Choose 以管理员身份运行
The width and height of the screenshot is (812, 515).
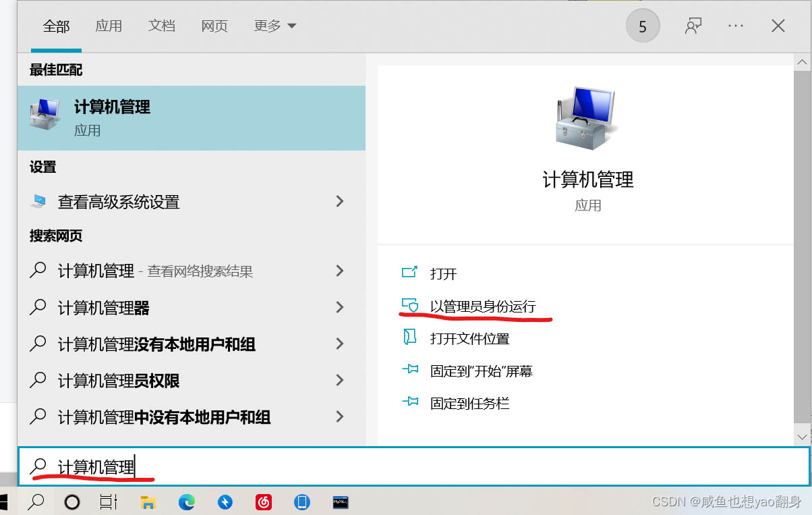click(483, 306)
